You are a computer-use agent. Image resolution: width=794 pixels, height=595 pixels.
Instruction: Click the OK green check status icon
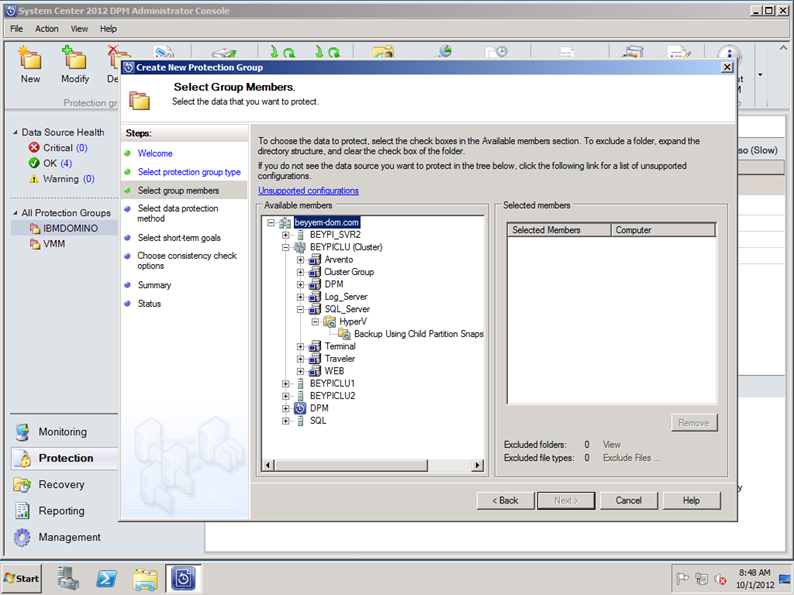[x=34, y=163]
